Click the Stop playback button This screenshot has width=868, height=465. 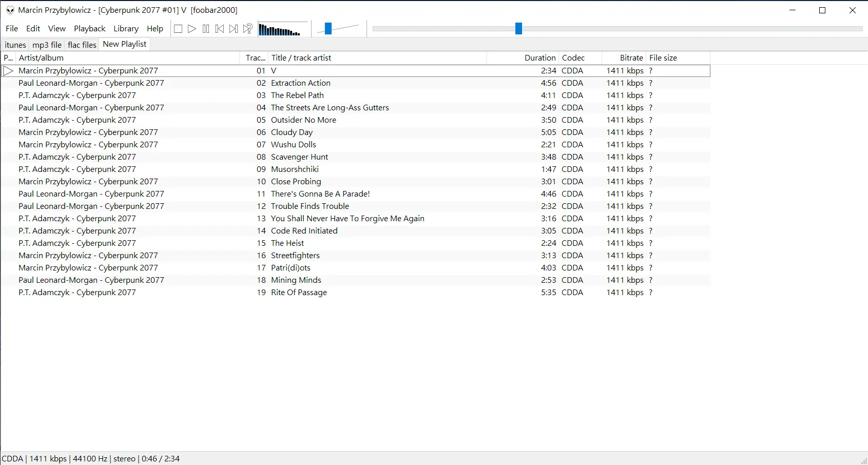178,29
